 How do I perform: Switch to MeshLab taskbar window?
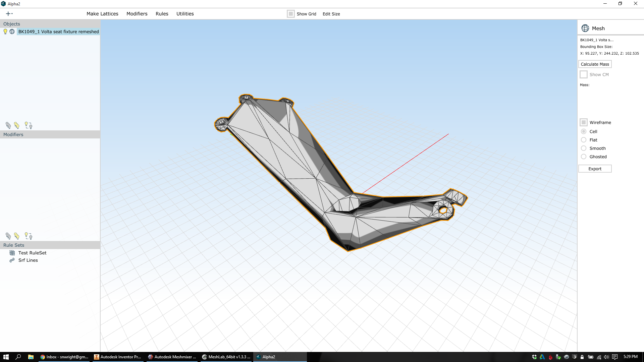click(226, 357)
